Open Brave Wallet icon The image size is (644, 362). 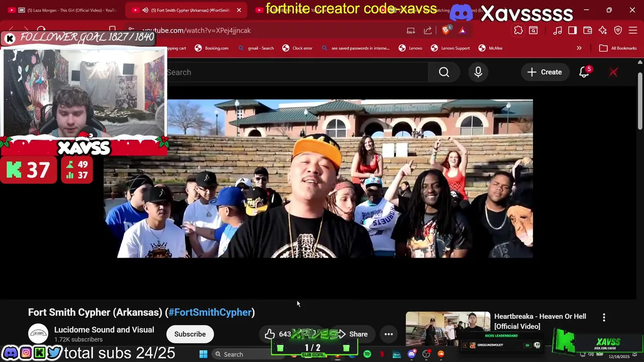[588, 30]
